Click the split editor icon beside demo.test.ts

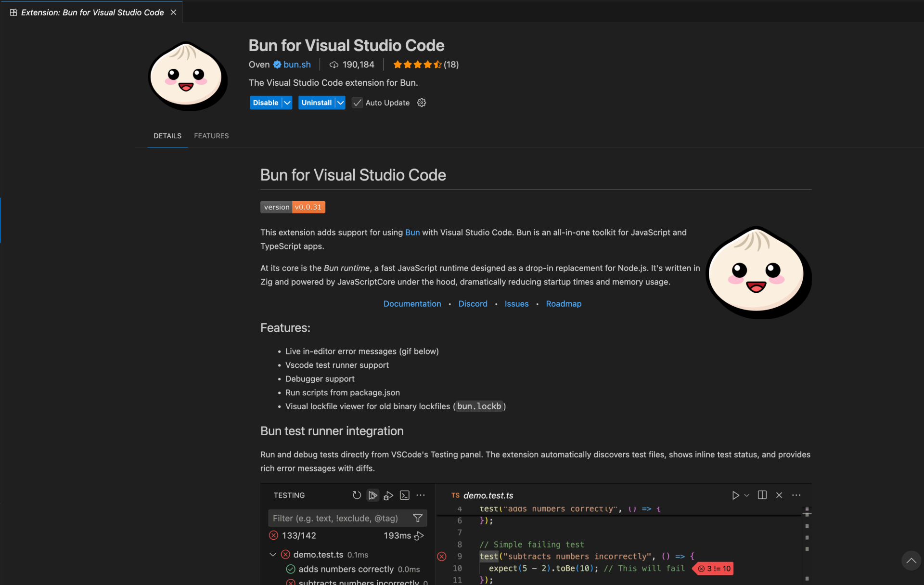click(x=762, y=495)
